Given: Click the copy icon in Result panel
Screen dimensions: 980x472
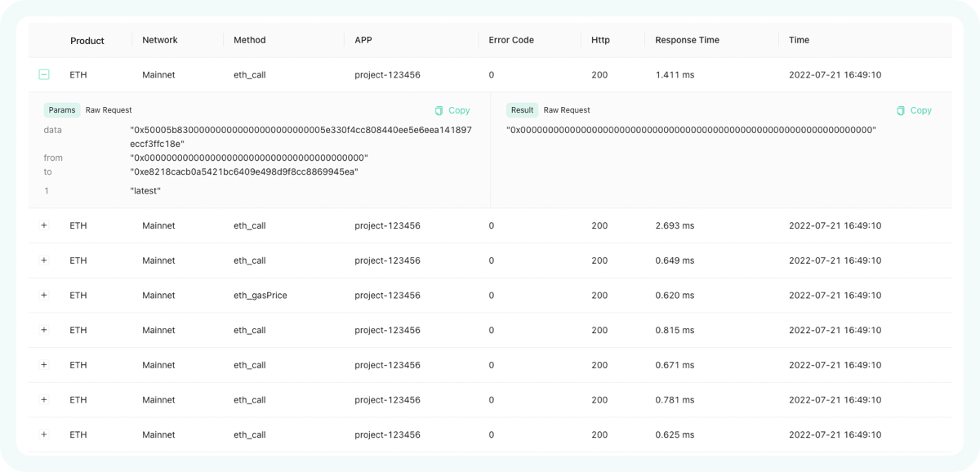Looking at the screenshot, I should (901, 110).
